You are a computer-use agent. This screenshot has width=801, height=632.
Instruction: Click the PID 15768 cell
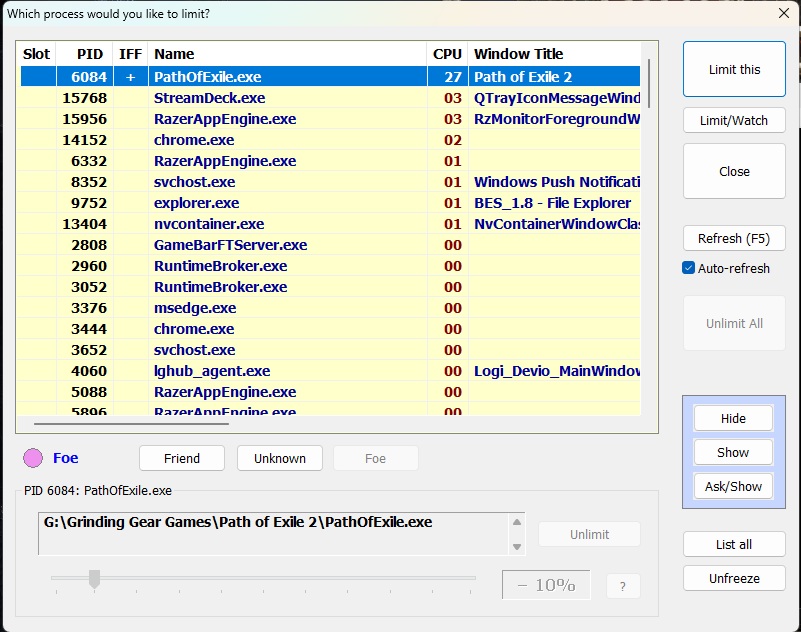coord(84,98)
